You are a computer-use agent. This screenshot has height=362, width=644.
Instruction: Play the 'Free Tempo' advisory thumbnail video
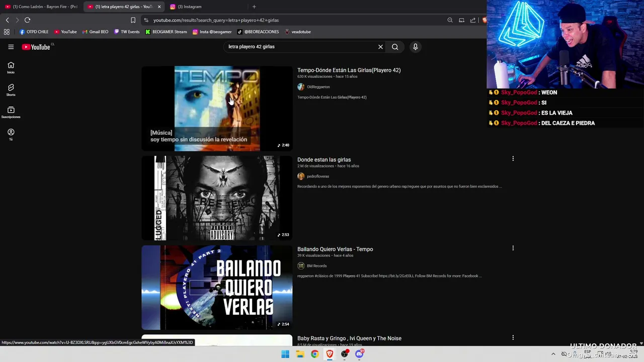click(x=217, y=198)
